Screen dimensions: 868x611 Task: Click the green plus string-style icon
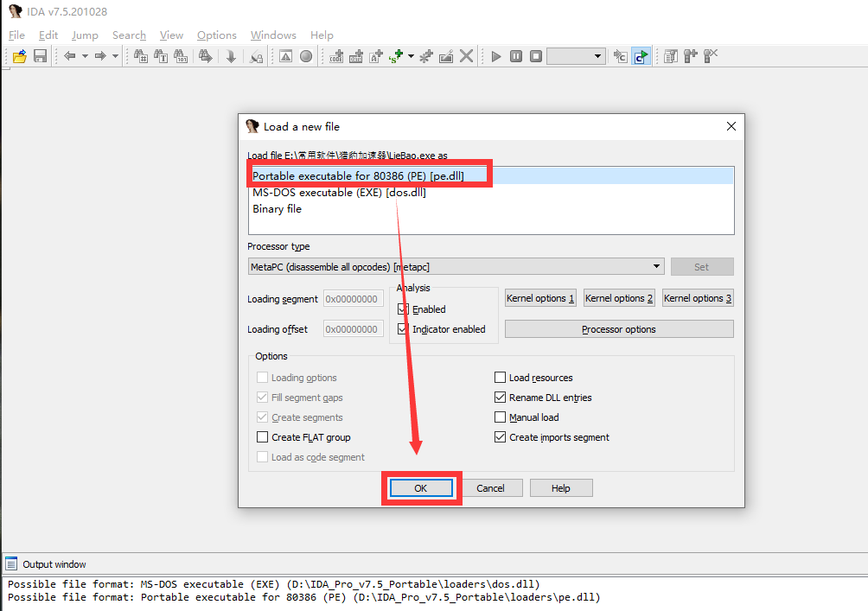point(396,56)
